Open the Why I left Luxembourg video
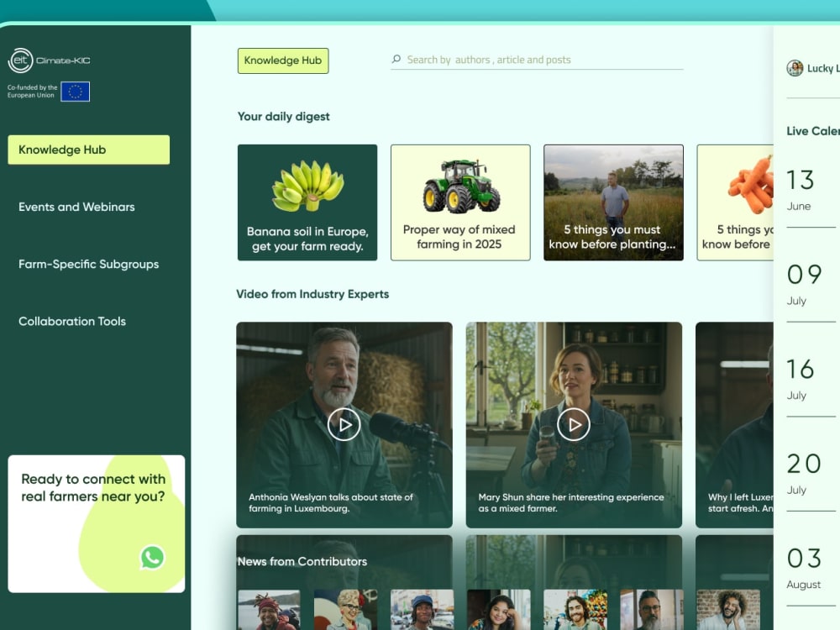 coord(734,425)
